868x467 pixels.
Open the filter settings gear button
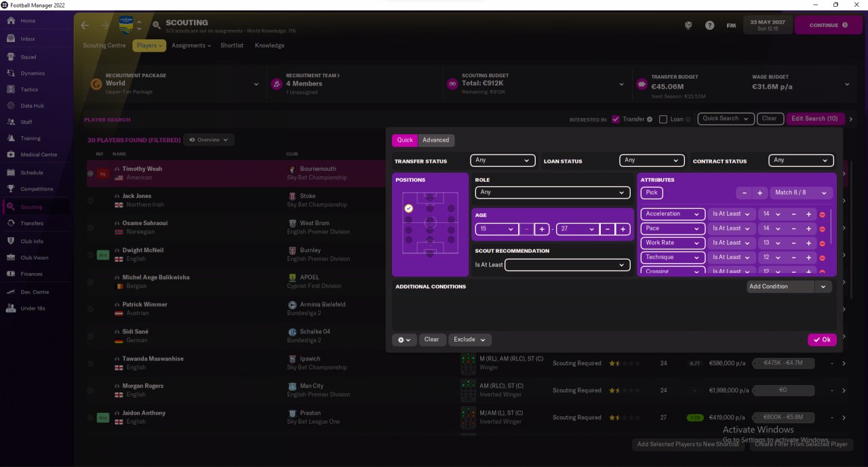pos(404,340)
